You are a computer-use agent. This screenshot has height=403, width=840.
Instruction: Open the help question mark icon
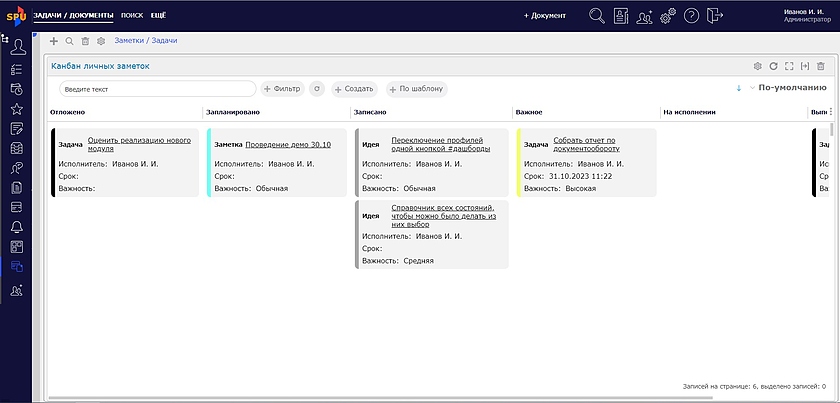[x=691, y=15]
